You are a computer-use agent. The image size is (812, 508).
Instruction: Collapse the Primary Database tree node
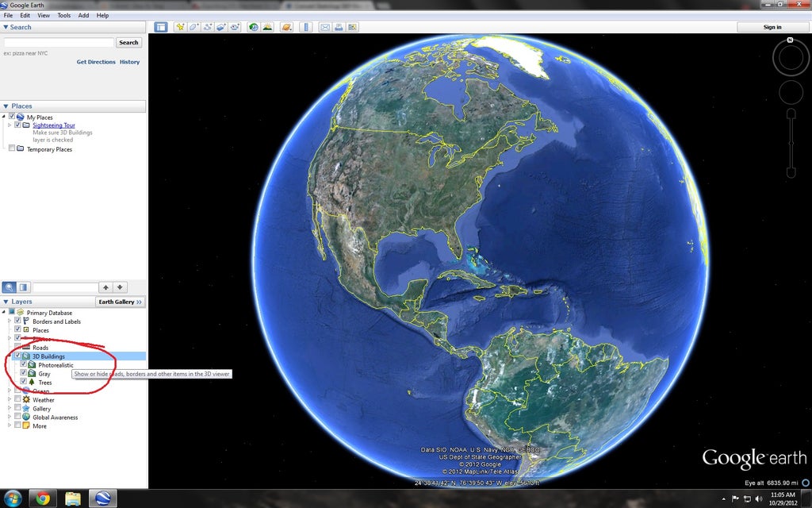pos(4,313)
